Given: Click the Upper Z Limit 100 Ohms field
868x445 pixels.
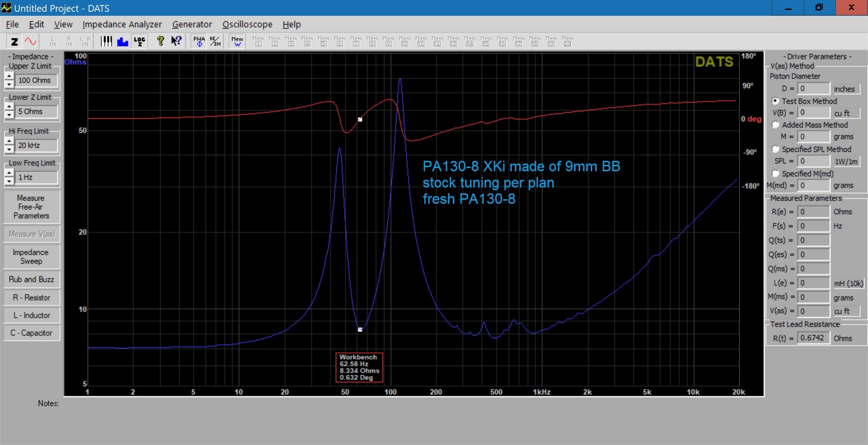Looking at the screenshot, I should coord(37,80).
